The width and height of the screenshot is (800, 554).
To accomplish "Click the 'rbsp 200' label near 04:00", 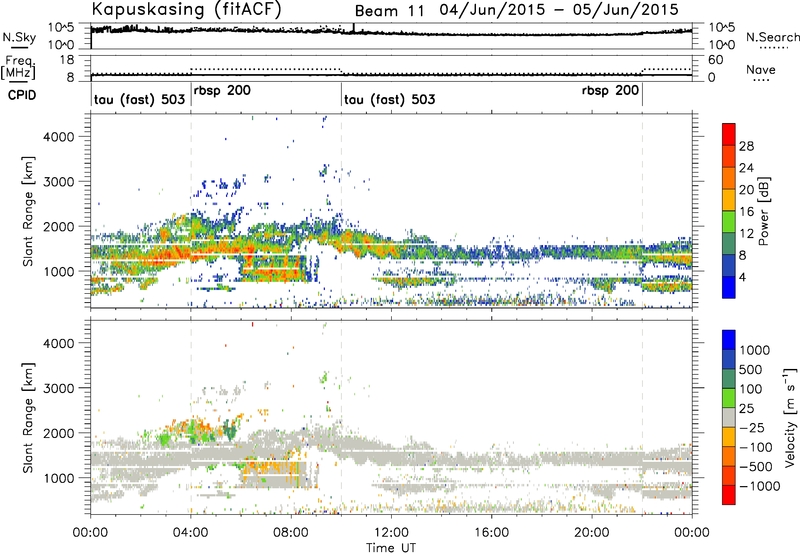I will (222, 91).
